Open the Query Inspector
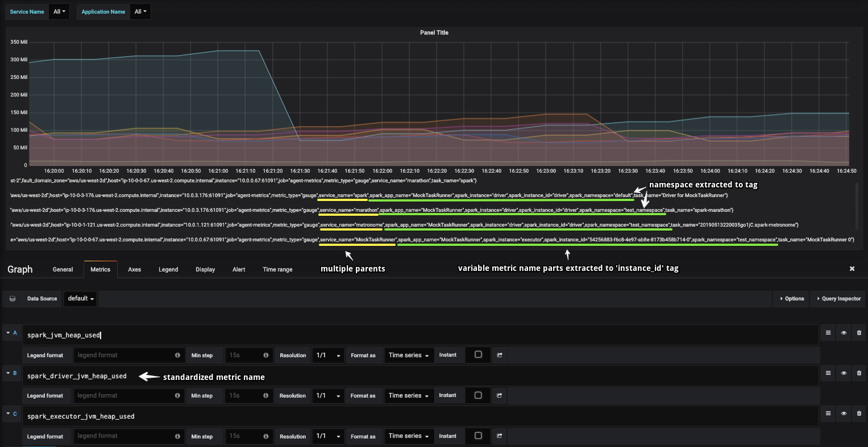Viewport: 868px width, 447px height. [838, 298]
